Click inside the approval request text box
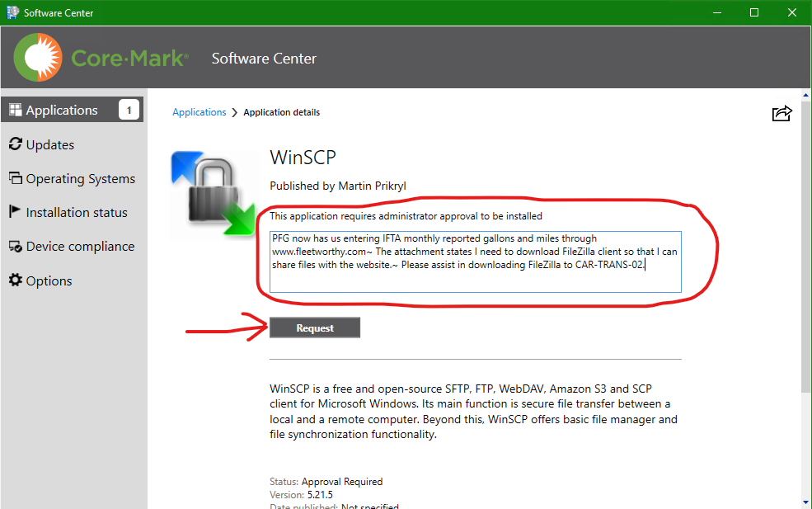812x509 pixels. coord(476,262)
